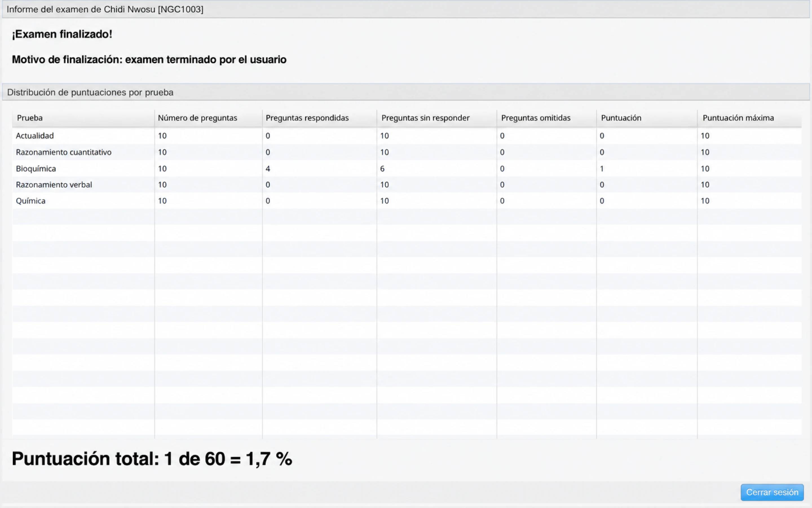Select the Actualidad row name
The image size is (812, 508).
point(35,136)
